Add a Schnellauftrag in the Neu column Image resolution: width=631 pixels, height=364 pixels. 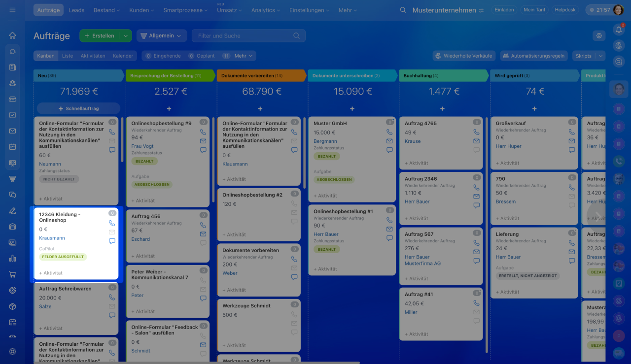point(79,108)
